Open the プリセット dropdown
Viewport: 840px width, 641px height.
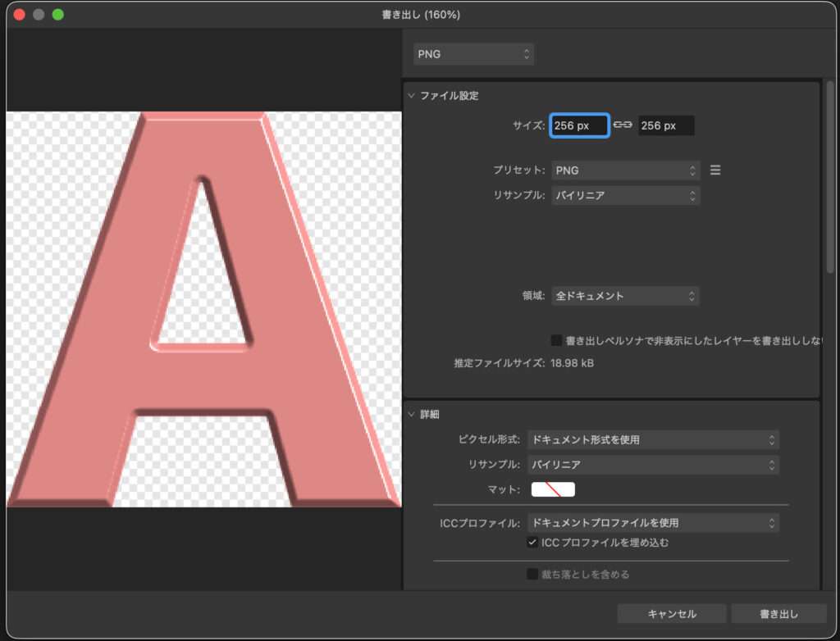(625, 170)
